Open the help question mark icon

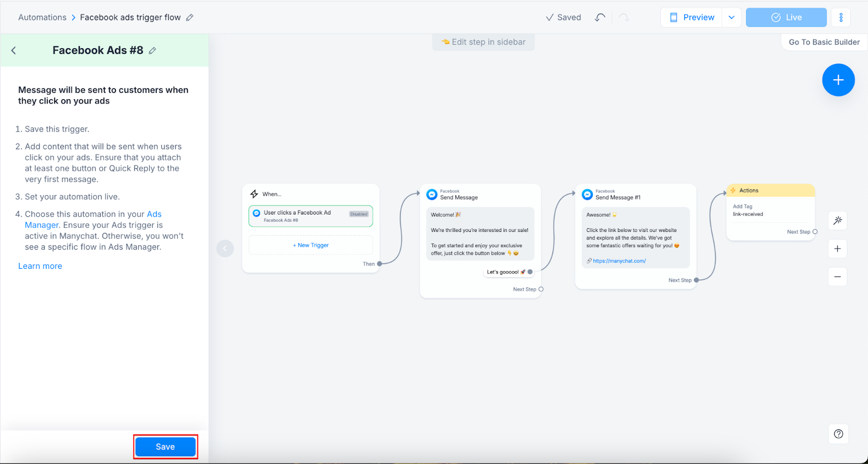[838, 434]
